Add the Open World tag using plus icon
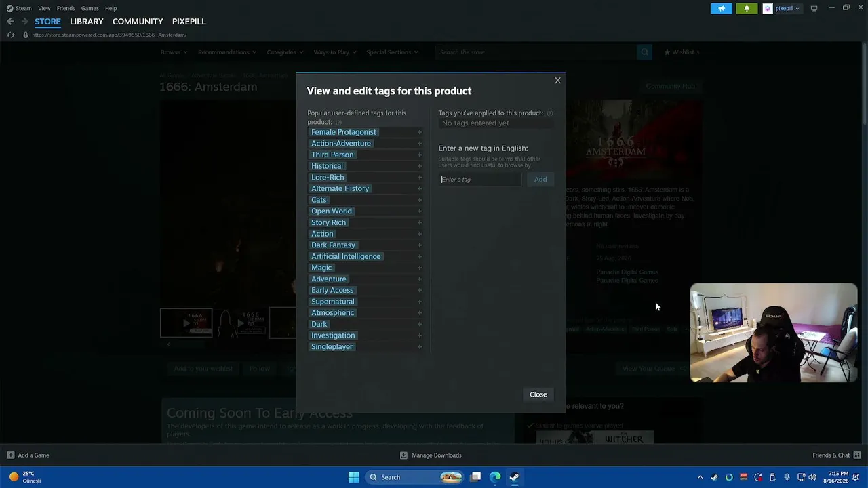The image size is (868, 488). (420, 211)
